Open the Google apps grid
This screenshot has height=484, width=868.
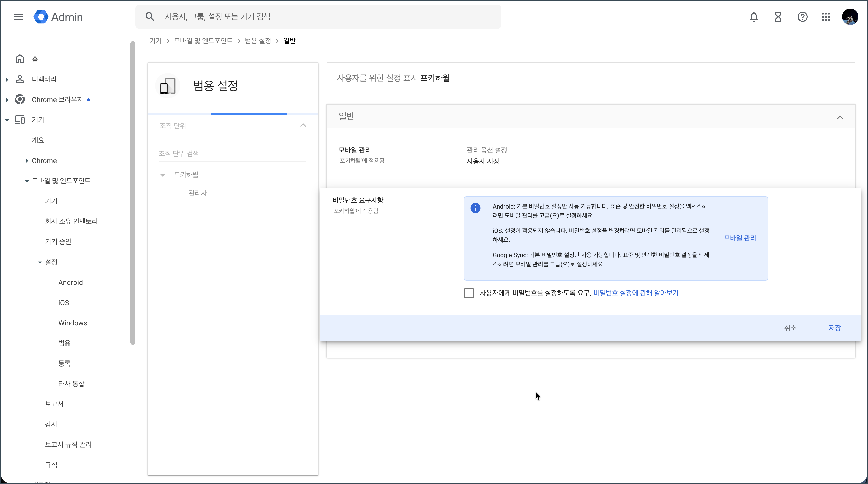pyautogui.click(x=826, y=17)
